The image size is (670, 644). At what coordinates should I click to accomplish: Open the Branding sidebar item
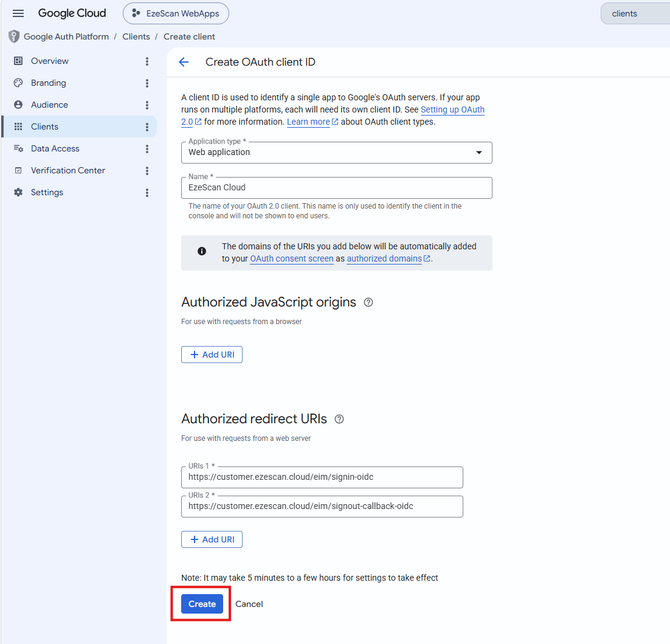[48, 83]
